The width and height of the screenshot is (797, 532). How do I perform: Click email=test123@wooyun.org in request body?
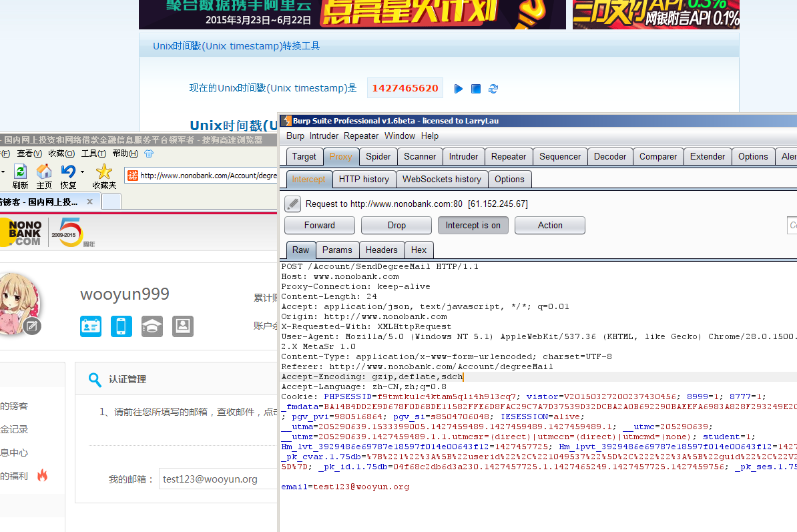345,487
